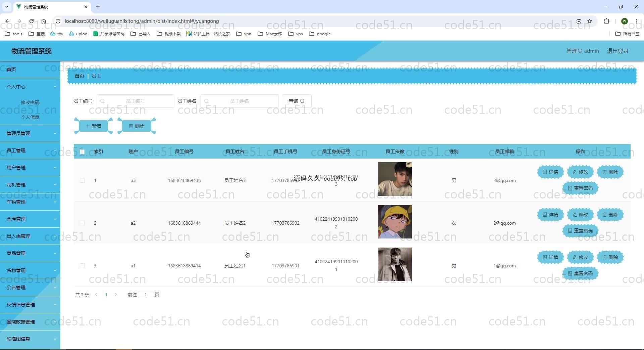Image resolution: width=644 pixels, height=350 pixels.
Task: Open the tab search dropdown arrow
Action: (x=6, y=7)
